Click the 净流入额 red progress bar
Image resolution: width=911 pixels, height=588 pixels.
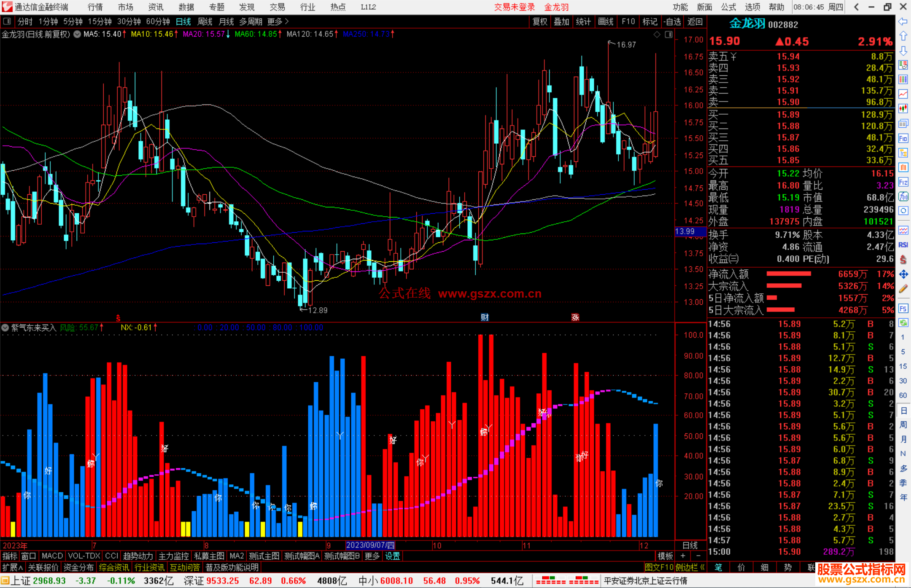(788, 274)
